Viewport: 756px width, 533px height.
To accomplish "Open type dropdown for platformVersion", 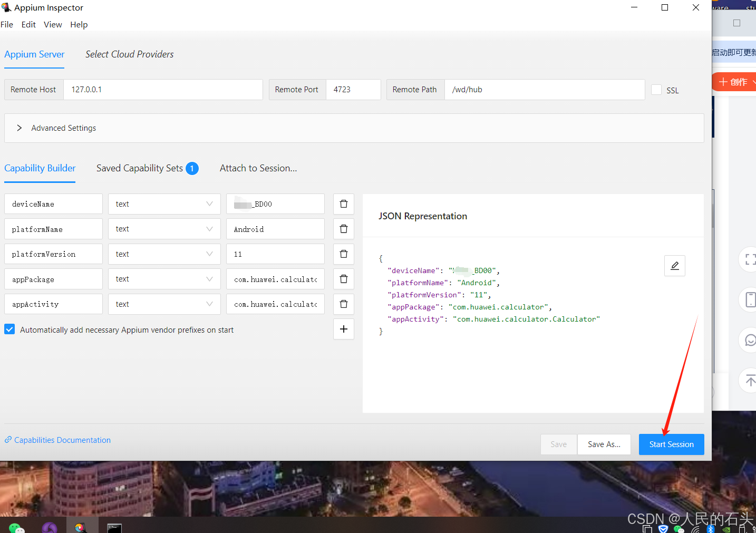I will 164,254.
